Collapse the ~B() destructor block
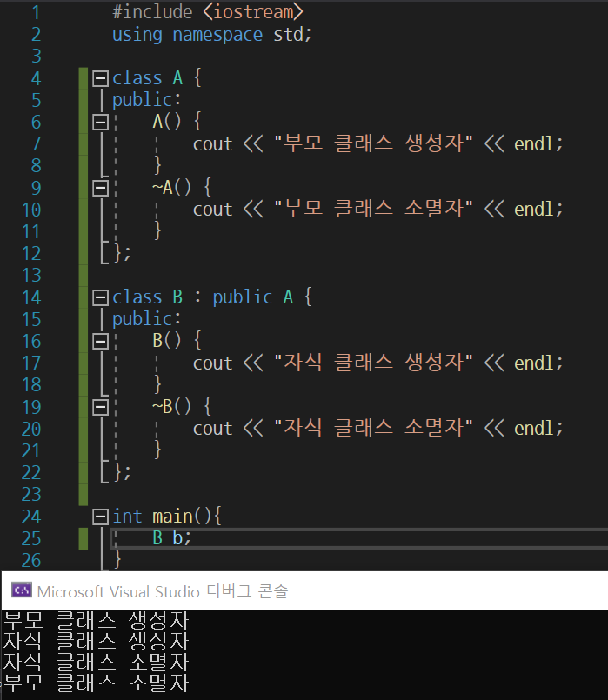The width and height of the screenshot is (608, 700). click(100, 407)
